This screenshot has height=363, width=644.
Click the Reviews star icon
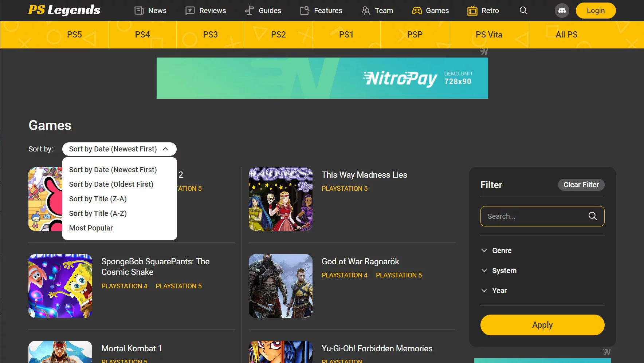click(x=190, y=11)
